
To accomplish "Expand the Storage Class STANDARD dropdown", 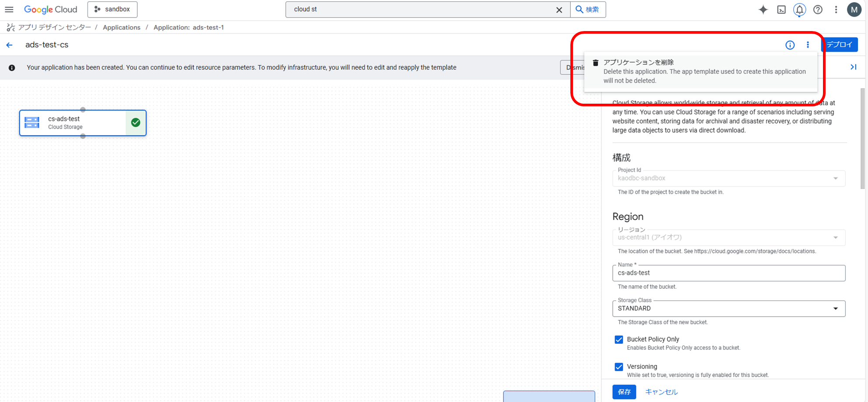I will tap(729, 308).
